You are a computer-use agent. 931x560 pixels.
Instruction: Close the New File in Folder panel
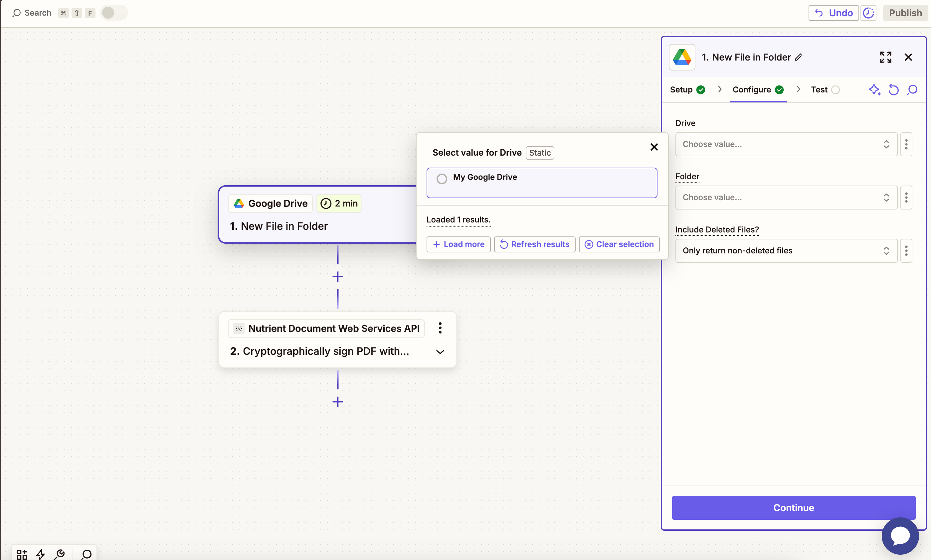(x=908, y=57)
